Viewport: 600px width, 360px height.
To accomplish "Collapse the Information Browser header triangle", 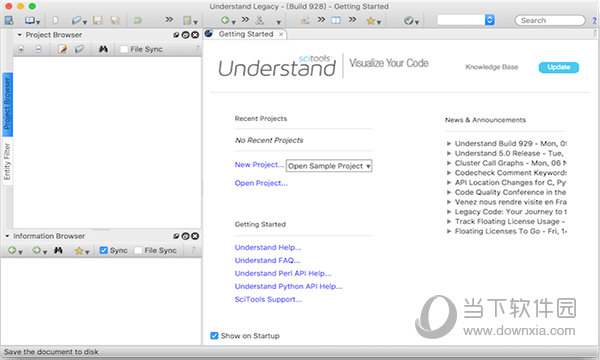I will 7,236.
